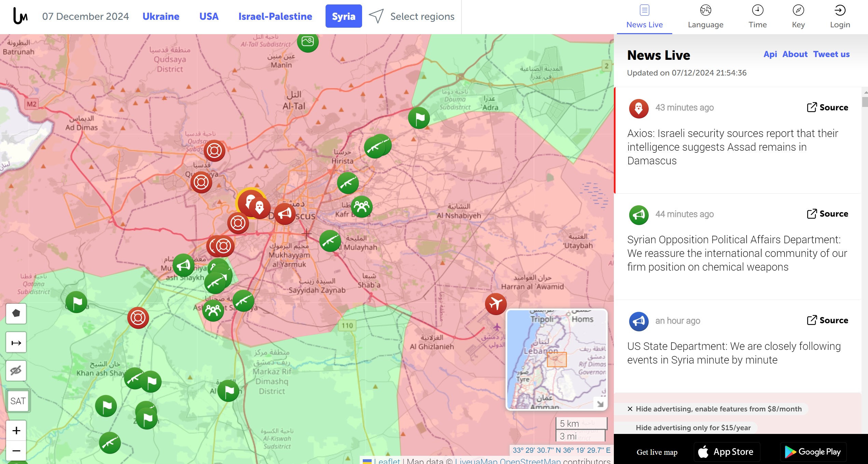Click the blue megaphone icon at an hour ago
This screenshot has width=868, height=464.
point(638,322)
